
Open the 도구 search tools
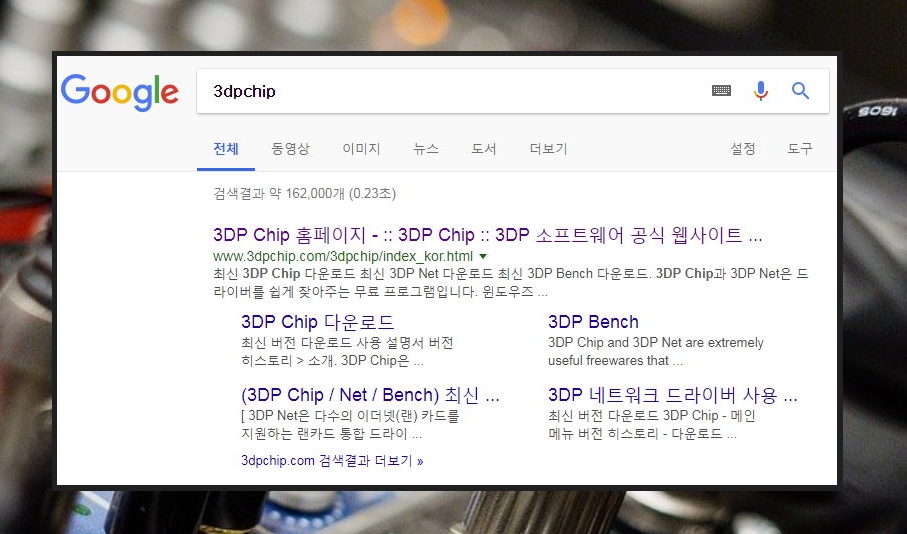coord(800,149)
